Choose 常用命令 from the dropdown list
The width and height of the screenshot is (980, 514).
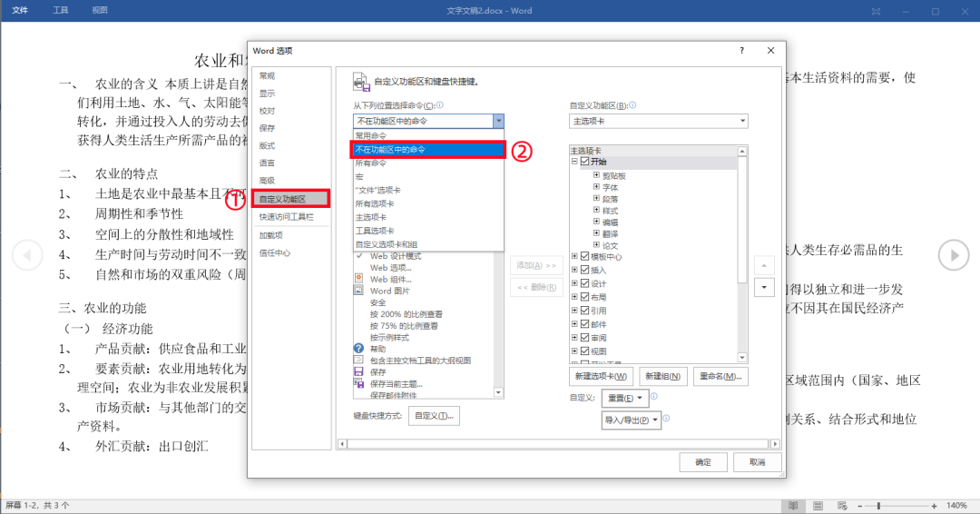(x=428, y=135)
